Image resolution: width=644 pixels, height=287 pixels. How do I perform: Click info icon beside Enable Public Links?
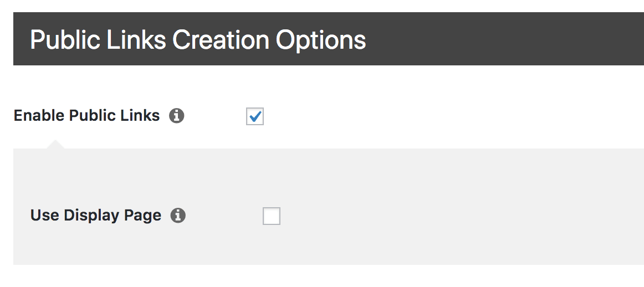pos(177,116)
